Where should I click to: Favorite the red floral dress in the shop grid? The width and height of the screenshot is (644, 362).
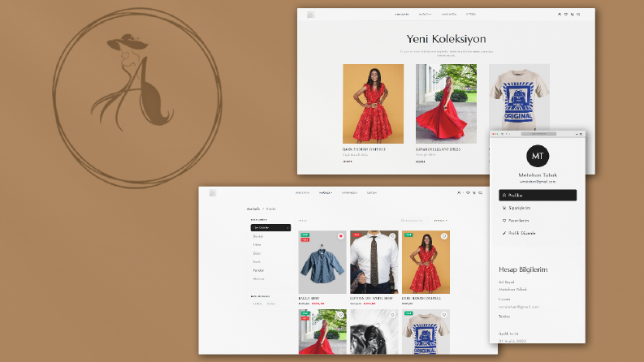coord(444,236)
